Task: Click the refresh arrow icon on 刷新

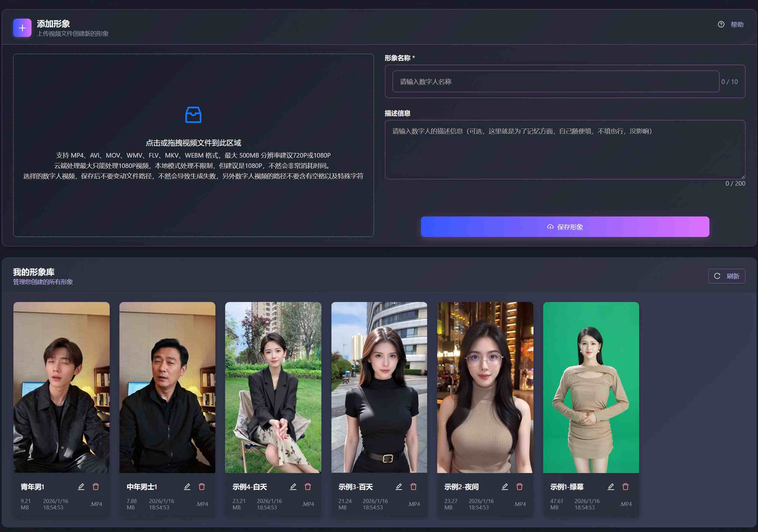Action: 717,276
